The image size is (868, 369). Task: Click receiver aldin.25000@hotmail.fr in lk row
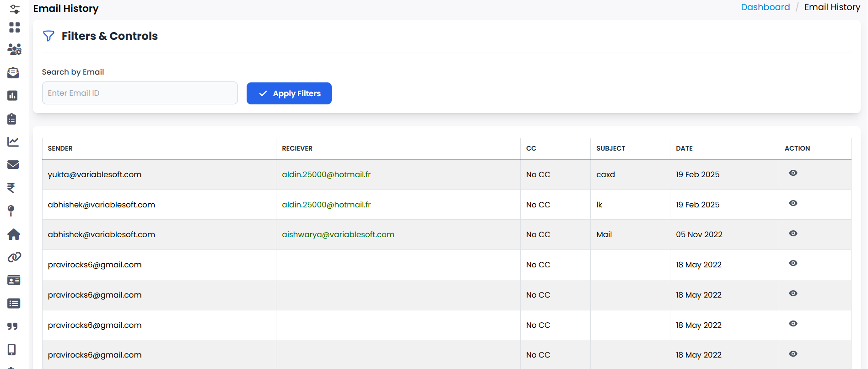(x=326, y=205)
